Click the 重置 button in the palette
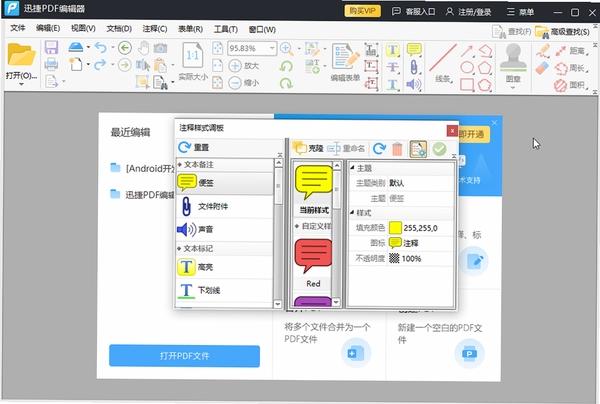Viewport: 600px width, 404px height. pyautogui.click(x=194, y=147)
